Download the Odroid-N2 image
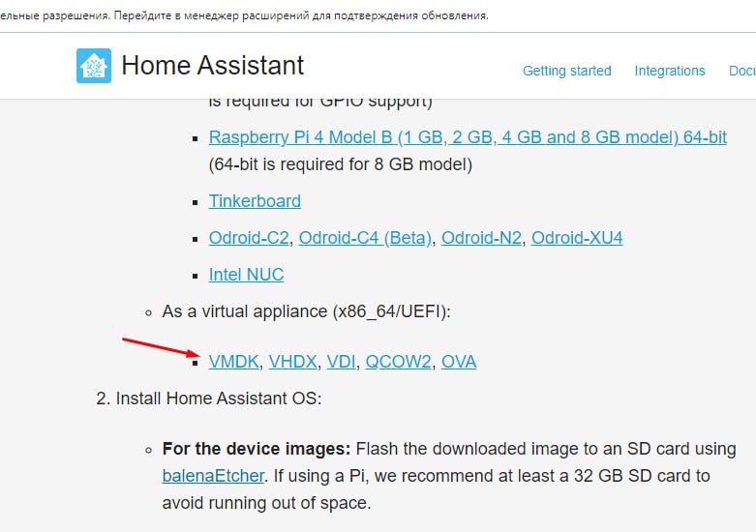Viewport: 756px width, 532px height. [481, 238]
